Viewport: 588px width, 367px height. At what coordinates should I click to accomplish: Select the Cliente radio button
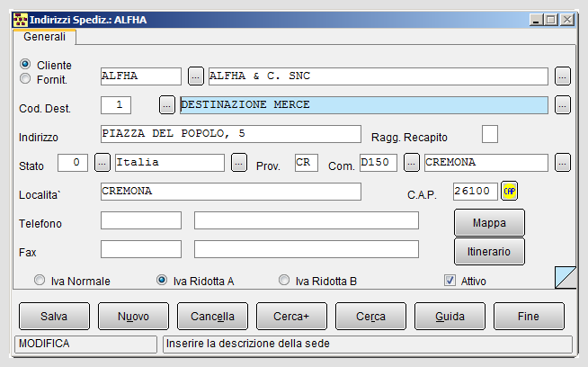[x=25, y=64]
